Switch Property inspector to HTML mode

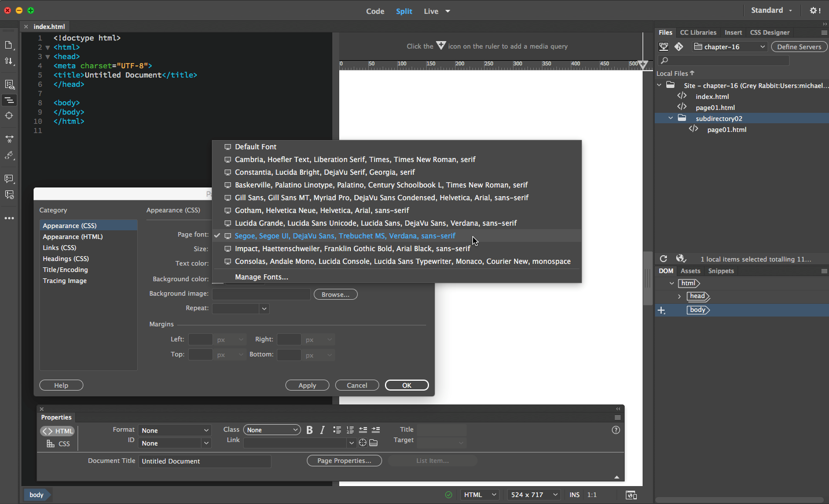click(x=58, y=431)
